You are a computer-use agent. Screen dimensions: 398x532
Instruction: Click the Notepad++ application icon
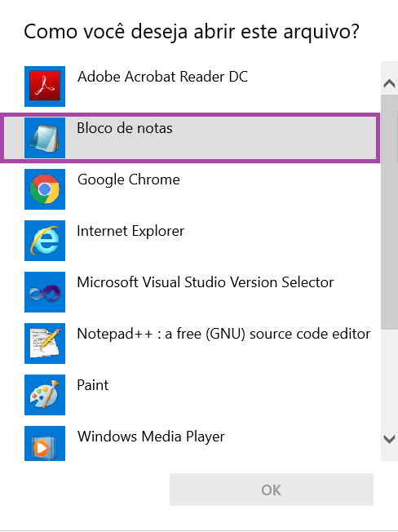[45, 344]
